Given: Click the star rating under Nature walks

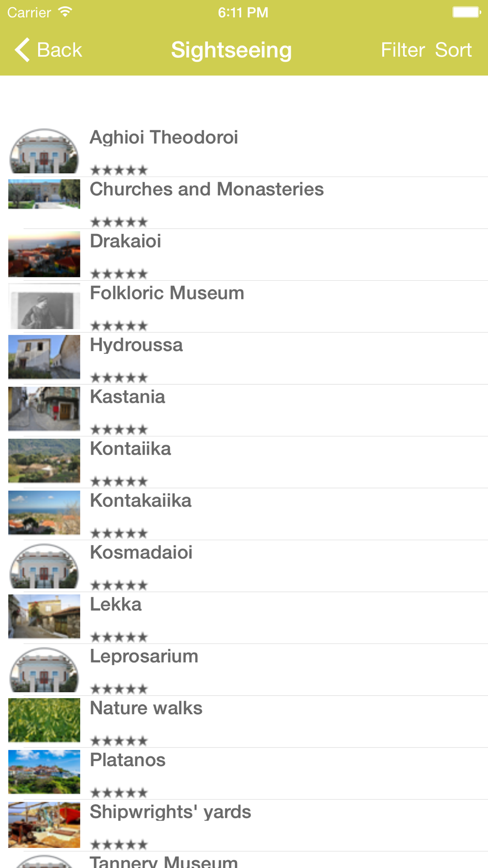Looking at the screenshot, I should (119, 741).
